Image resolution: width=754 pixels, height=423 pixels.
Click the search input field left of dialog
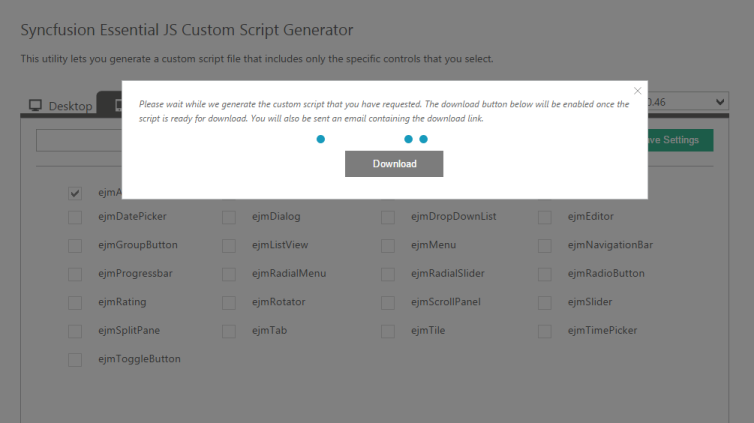coord(79,140)
